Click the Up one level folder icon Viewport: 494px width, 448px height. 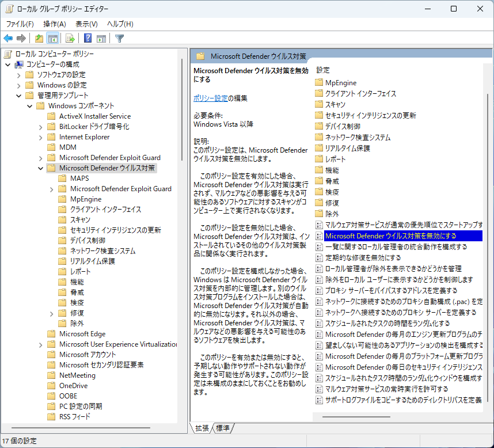click(x=39, y=39)
